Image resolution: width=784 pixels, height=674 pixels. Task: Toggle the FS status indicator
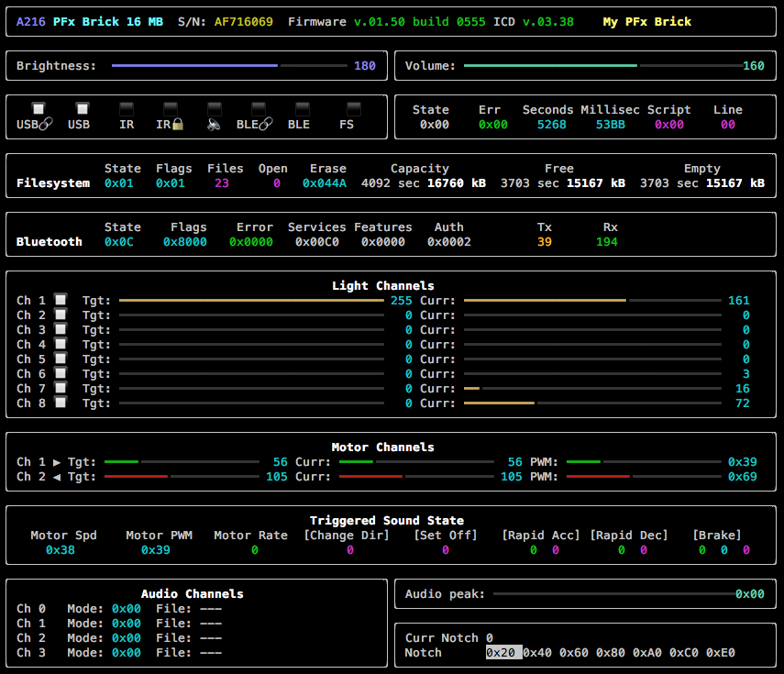click(x=354, y=108)
